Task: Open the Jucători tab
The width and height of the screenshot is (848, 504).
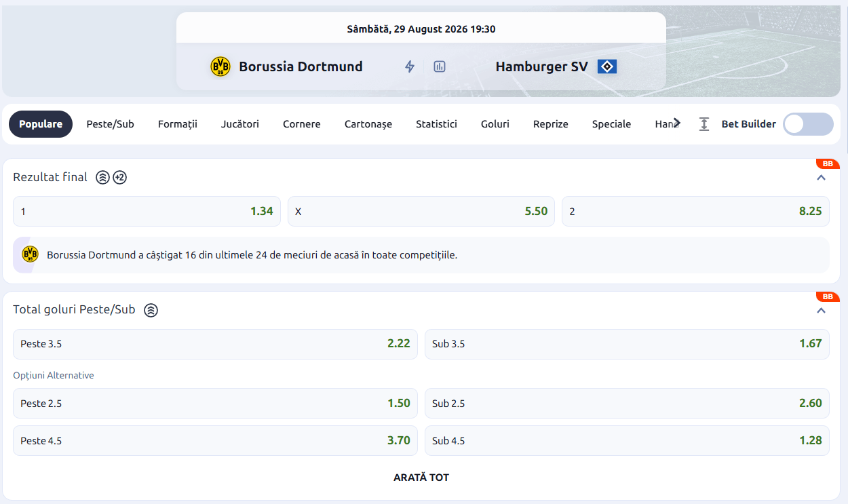Action: pos(240,124)
